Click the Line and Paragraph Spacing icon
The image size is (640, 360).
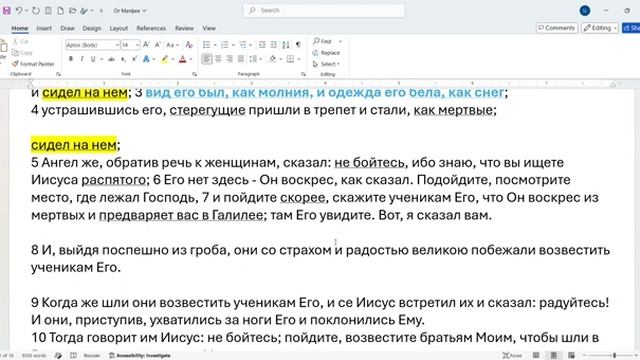pyautogui.click(x=253, y=59)
